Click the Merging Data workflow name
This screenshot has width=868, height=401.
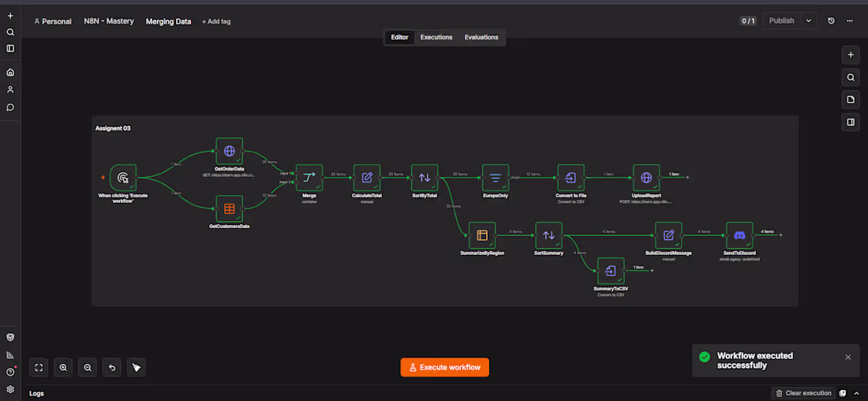point(168,21)
